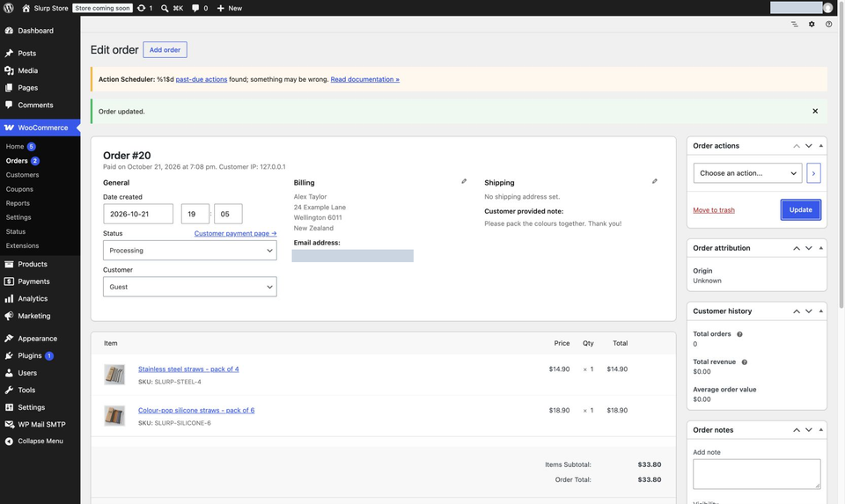845x504 pixels.
Task: Open the Customer Guest dropdown
Action: (190, 287)
